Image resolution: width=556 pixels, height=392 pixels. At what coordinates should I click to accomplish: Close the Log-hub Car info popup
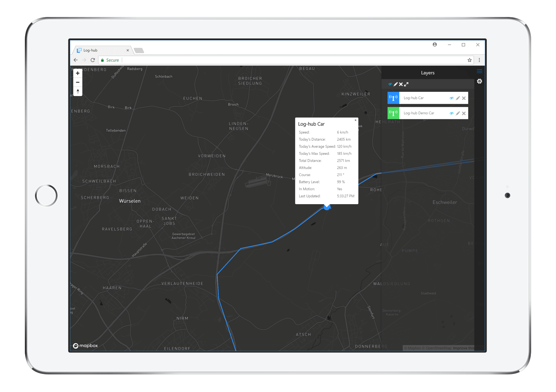tap(356, 120)
